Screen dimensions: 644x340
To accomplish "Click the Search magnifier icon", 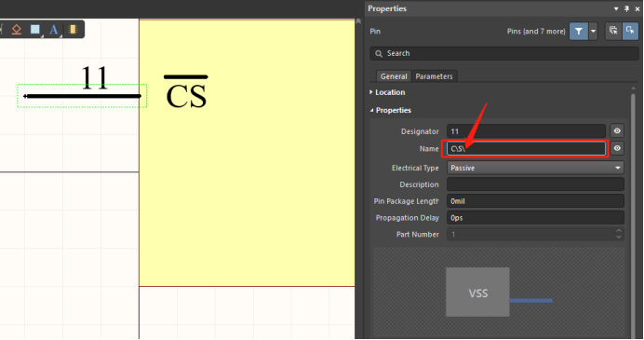I will point(378,53).
